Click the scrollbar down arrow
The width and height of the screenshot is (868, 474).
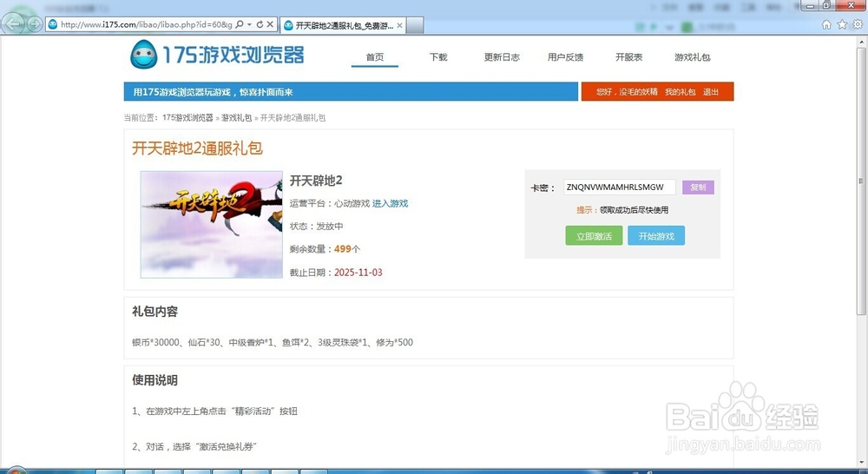(x=862, y=463)
